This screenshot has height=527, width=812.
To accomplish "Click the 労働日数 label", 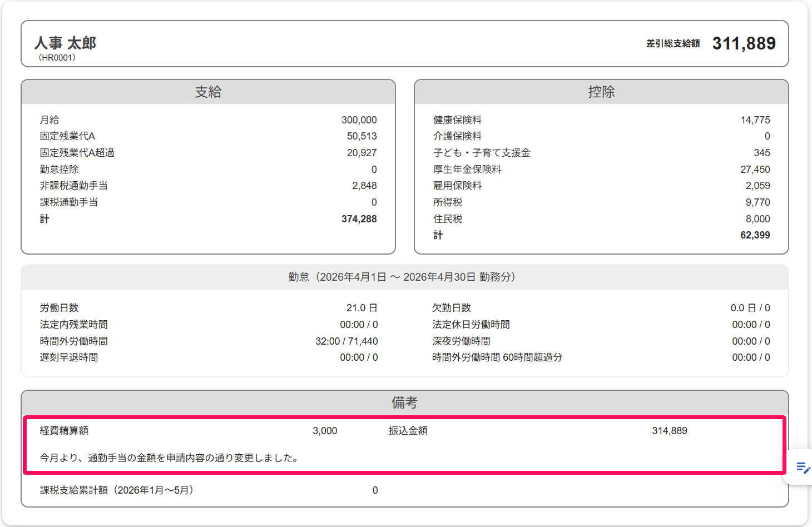I will point(59,307).
